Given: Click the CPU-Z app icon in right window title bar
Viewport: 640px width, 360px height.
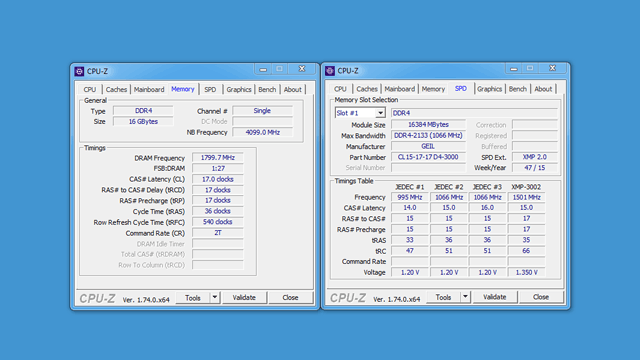Looking at the screenshot, I should pyautogui.click(x=330, y=71).
